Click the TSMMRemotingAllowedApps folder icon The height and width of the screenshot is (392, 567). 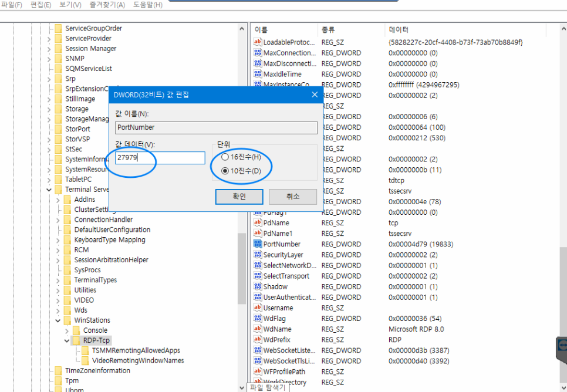[85, 350]
